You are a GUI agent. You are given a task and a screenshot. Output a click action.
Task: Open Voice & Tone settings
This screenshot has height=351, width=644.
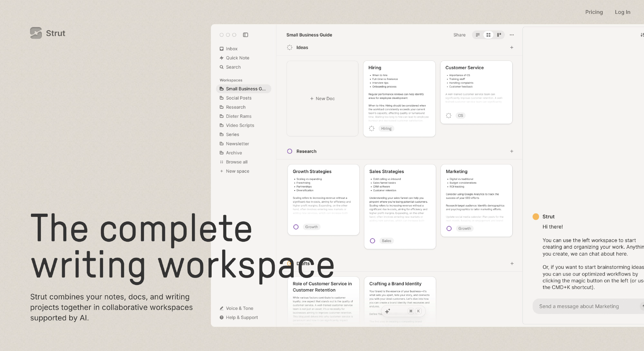(239, 308)
